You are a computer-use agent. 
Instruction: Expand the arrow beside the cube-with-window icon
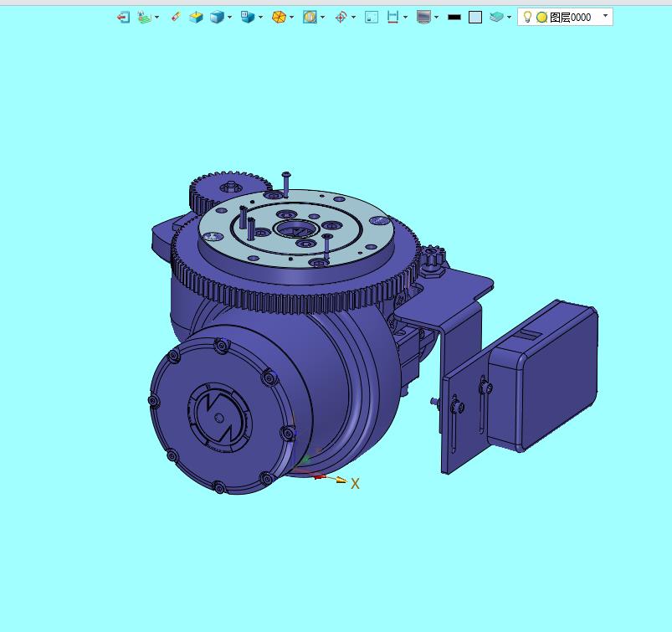260,17
